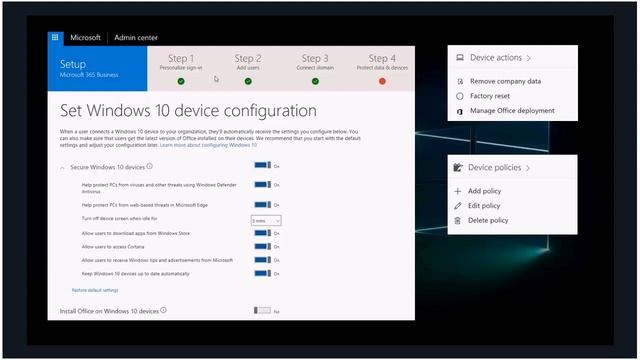
Task: Click the Admin center header link
Action: pyautogui.click(x=136, y=38)
